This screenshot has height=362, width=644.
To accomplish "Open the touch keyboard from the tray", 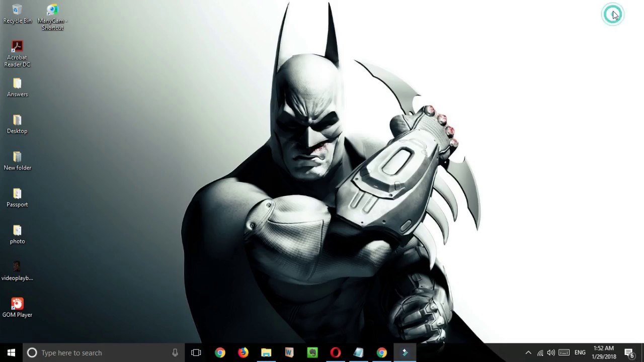I will click(564, 352).
